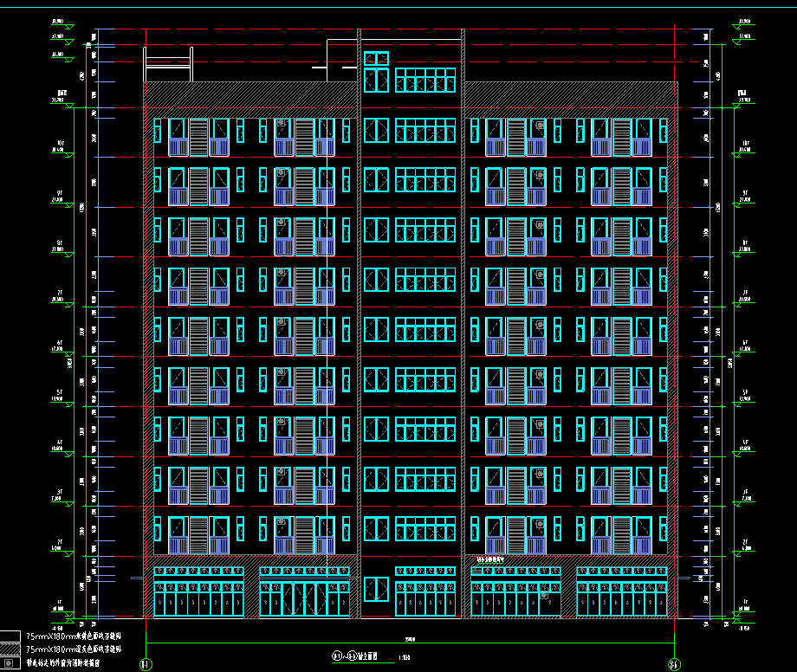Click the blank white legend swatch
Image resolution: width=797 pixels, height=672 pixels.
(10, 636)
